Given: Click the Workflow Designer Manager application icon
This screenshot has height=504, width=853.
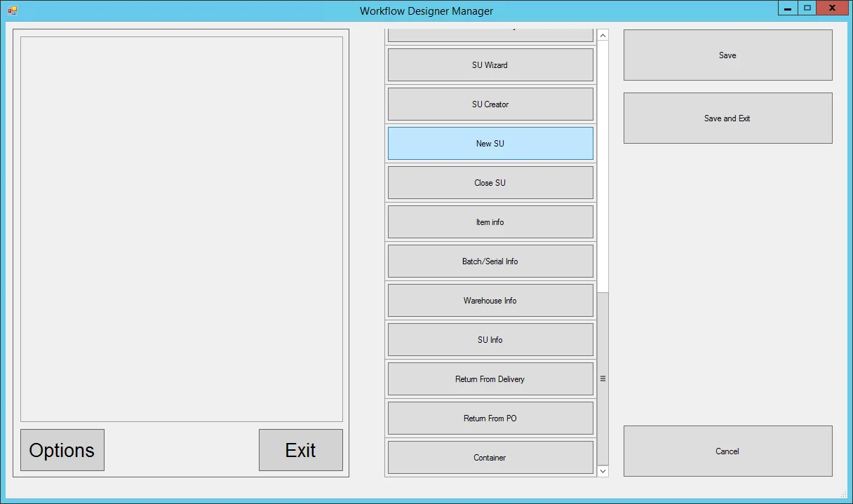Looking at the screenshot, I should tap(12, 10).
